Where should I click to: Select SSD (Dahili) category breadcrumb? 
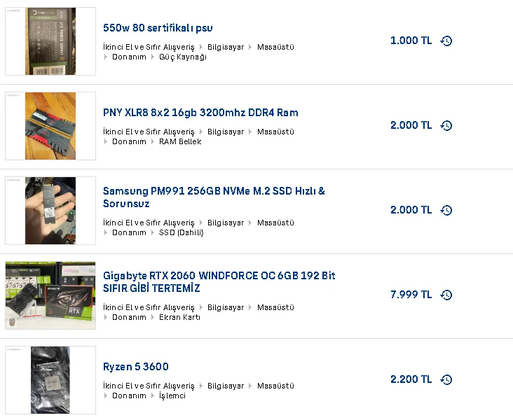tap(182, 232)
